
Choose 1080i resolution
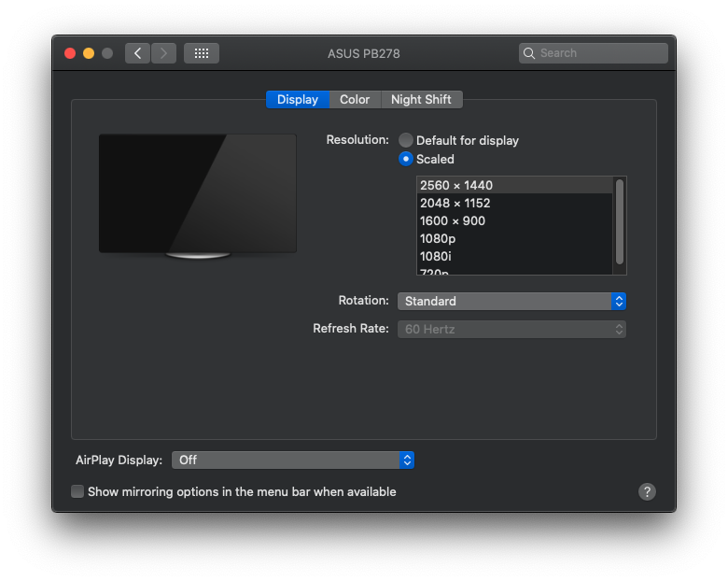point(514,256)
